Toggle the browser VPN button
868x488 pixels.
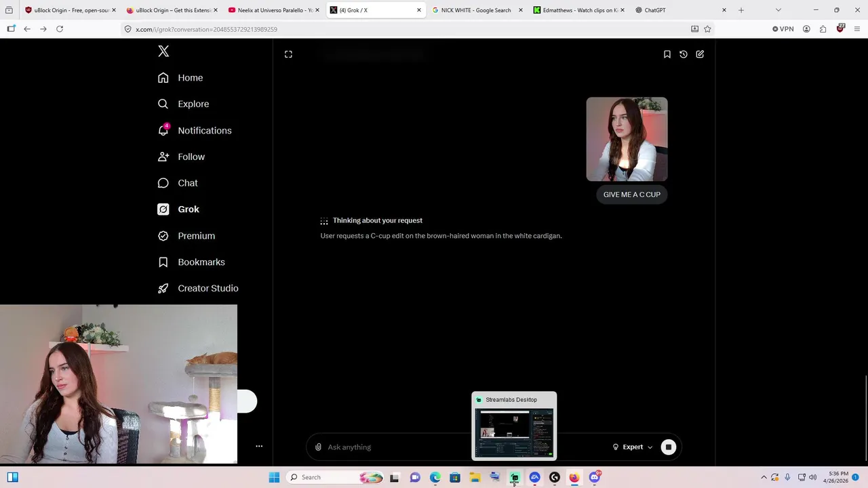[783, 29]
